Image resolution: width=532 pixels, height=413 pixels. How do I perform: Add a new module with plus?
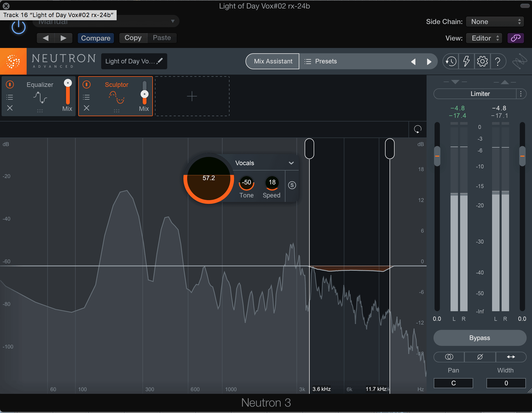[x=192, y=96]
